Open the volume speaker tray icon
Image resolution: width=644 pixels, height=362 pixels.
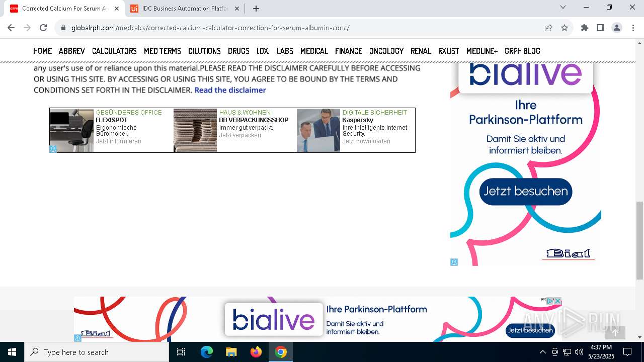[579, 352]
